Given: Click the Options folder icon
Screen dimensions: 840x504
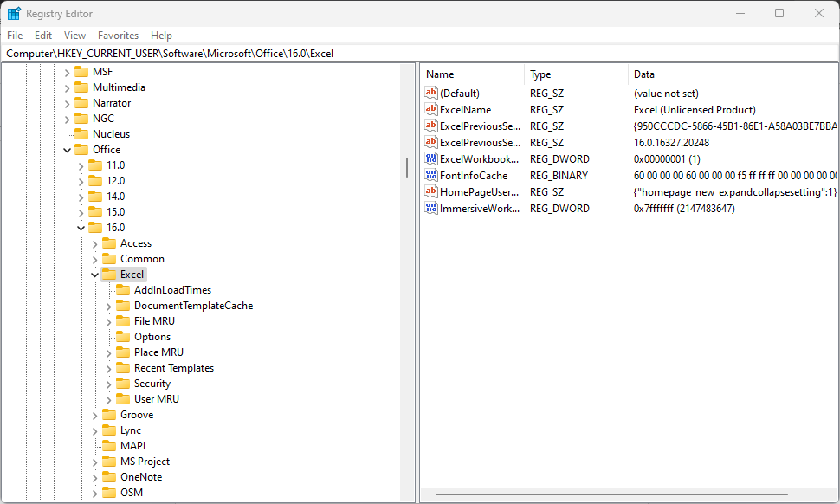Looking at the screenshot, I should 123,337.
